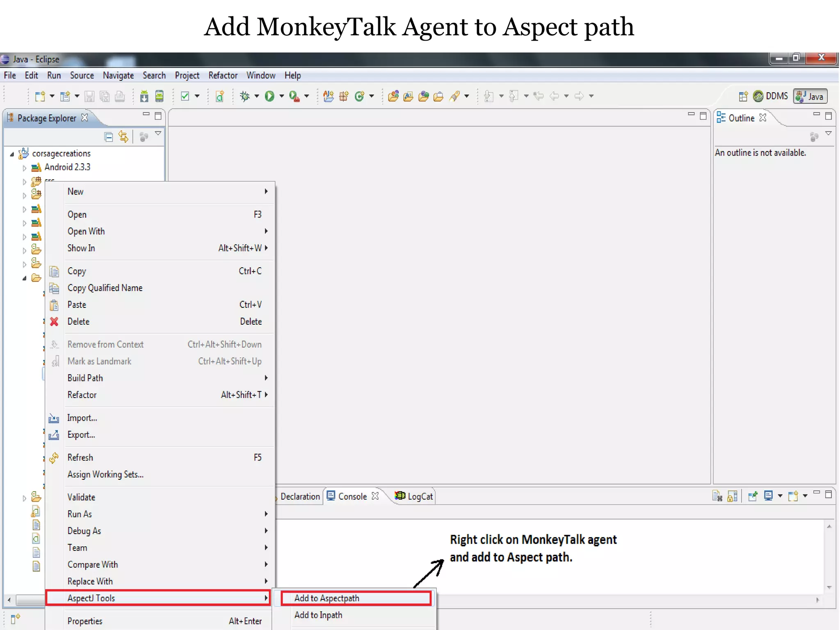This screenshot has height=630, width=840.
Task: Click Delete in context menu
Action: (160, 322)
